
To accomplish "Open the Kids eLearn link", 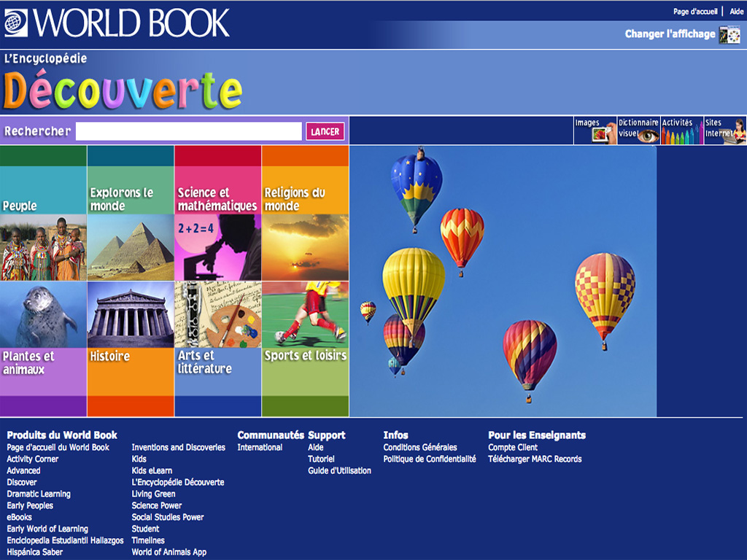I will coord(152,470).
